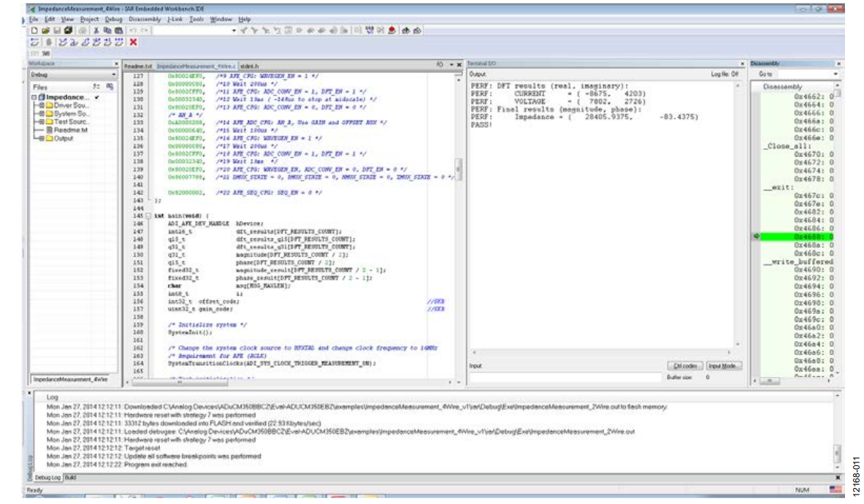Viewport: 864px width, 504px height.
Task: Open the File menu
Action: pyautogui.click(x=34, y=19)
